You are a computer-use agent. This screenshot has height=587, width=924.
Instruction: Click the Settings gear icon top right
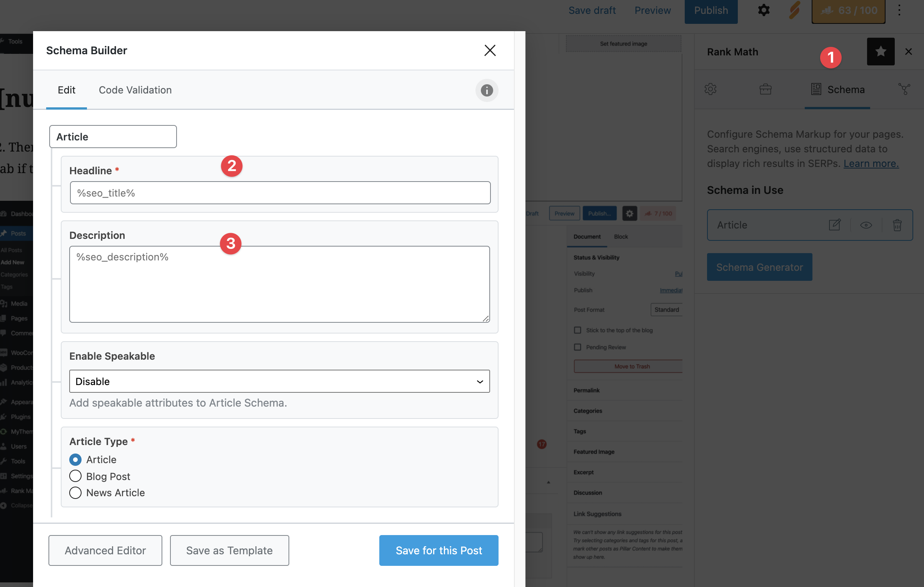(764, 9)
